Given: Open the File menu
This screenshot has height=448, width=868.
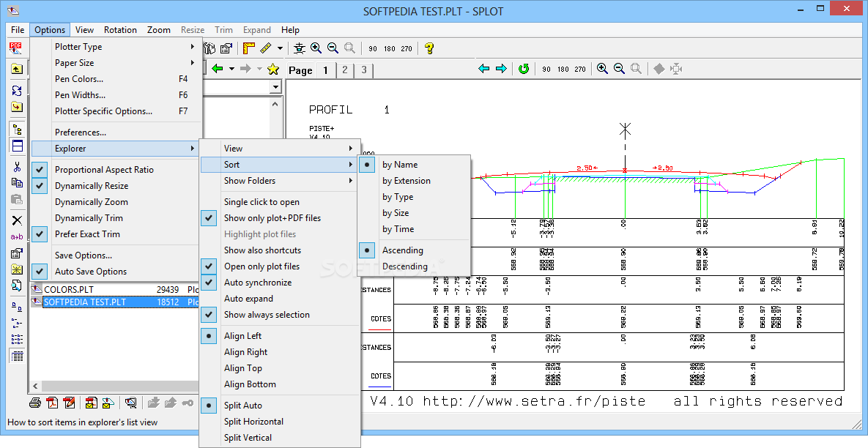Looking at the screenshot, I should 18,30.
